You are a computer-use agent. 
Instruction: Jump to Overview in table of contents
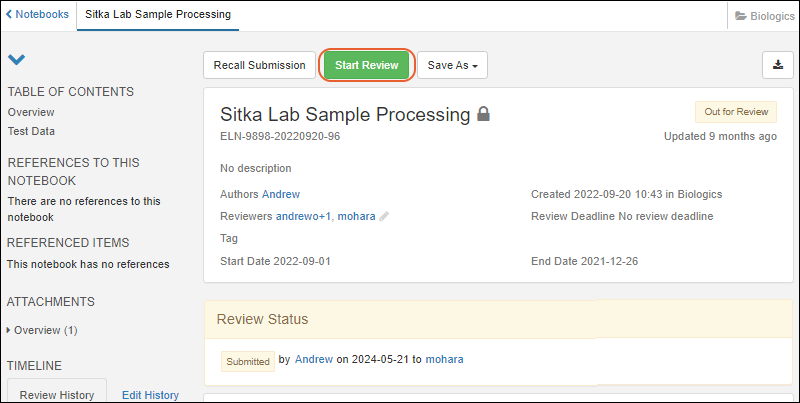pos(31,112)
